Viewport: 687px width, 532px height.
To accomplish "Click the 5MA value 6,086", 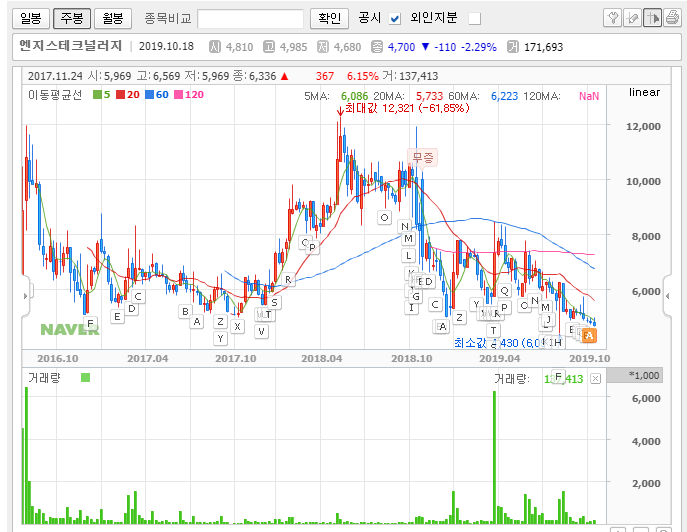I will pyautogui.click(x=354, y=96).
